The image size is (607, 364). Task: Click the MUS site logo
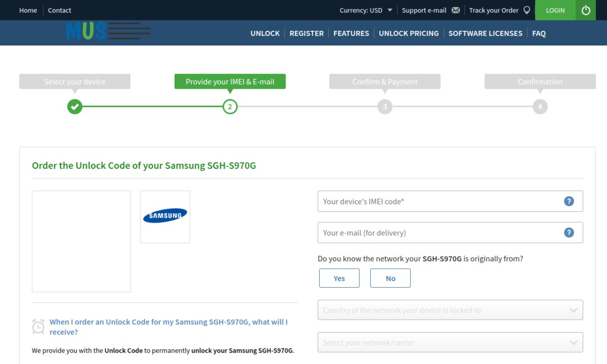pyautogui.click(x=109, y=31)
